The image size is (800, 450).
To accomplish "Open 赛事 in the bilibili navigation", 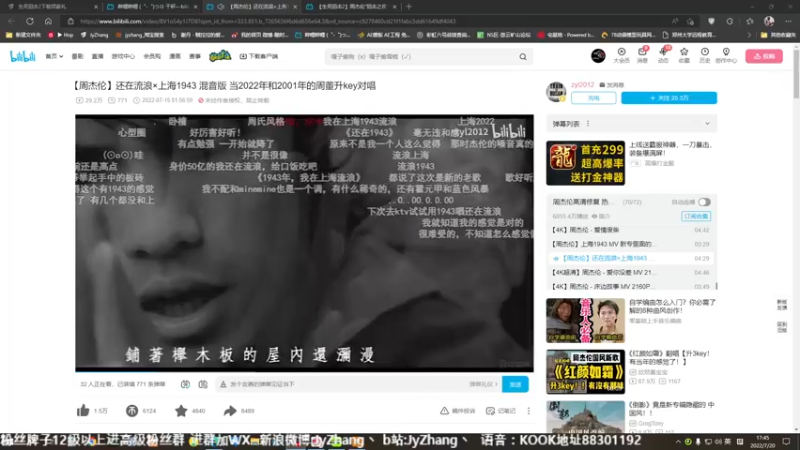I will 195,56.
